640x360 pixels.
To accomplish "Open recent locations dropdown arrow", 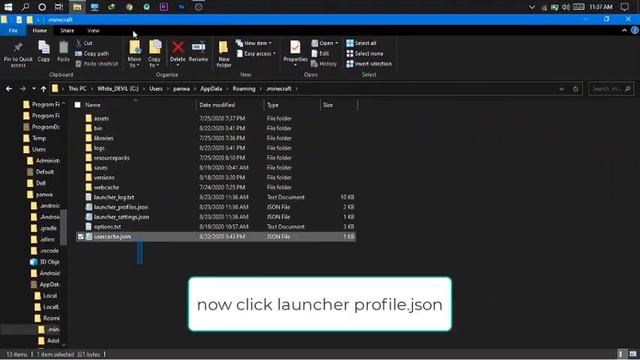I will (33, 89).
